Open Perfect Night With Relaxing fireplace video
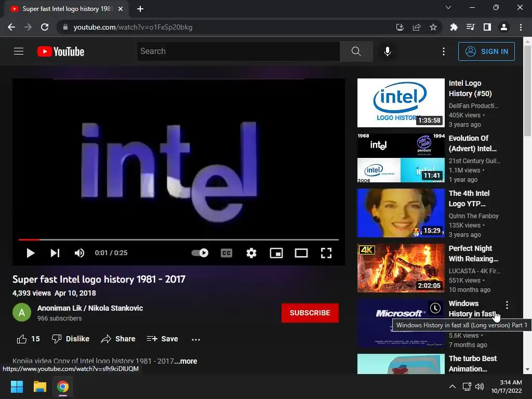This screenshot has height=399, width=532. point(401,268)
